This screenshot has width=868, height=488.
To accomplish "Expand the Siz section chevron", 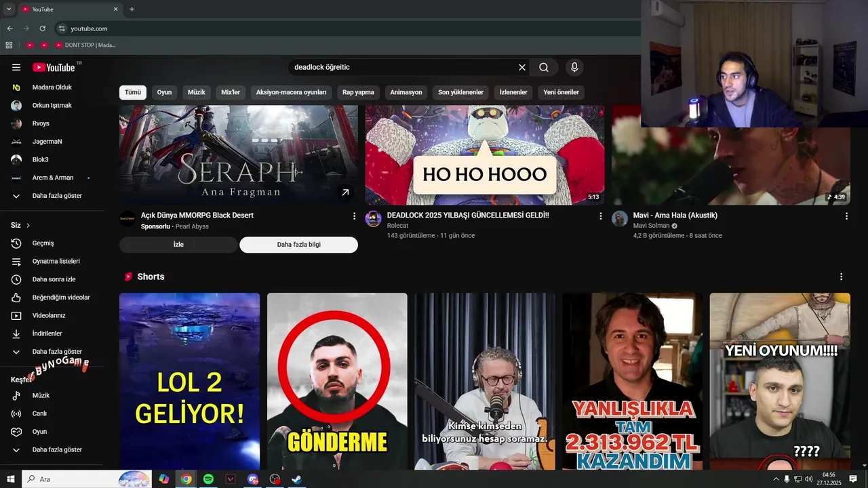I will tap(28, 225).
